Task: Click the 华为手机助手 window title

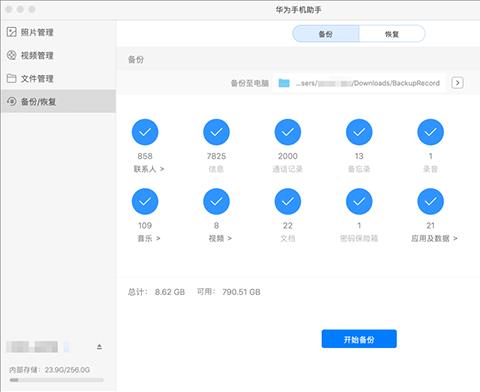Action: tap(298, 10)
